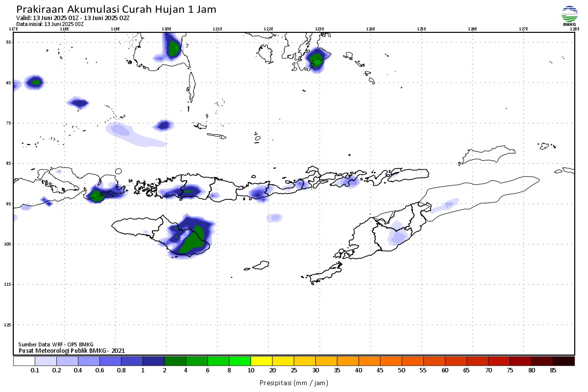Click the "7S" latitude label
The width and height of the screenshot is (588, 392).
click(x=9, y=123)
